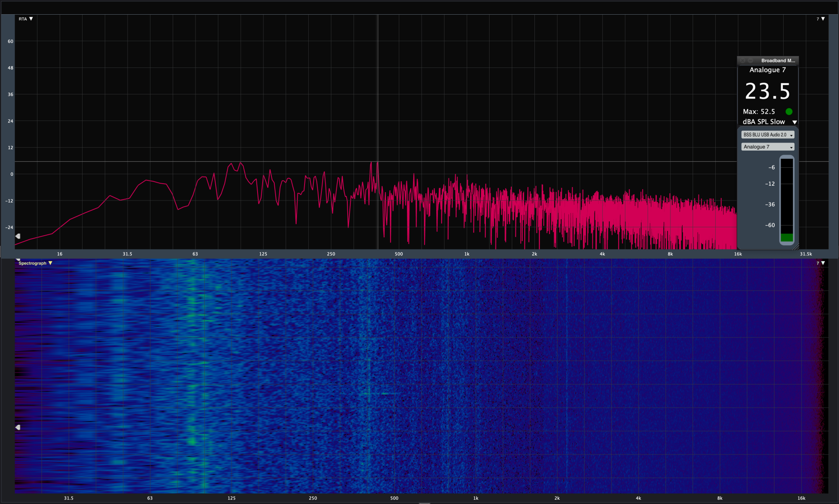Viewport: 839px width, 504px height.
Task: Click the meter window resize grip corner
Action: [x=796, y=247]
